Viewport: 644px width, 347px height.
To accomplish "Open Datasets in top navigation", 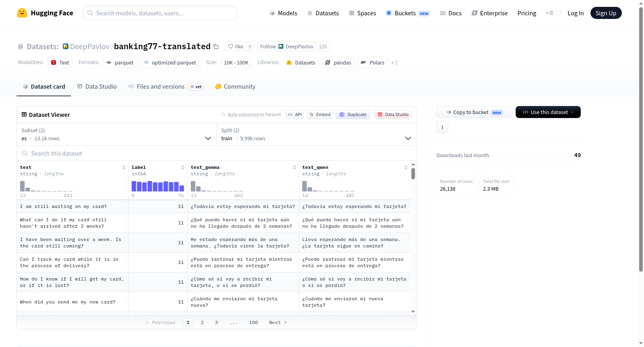I will point(323,13).
